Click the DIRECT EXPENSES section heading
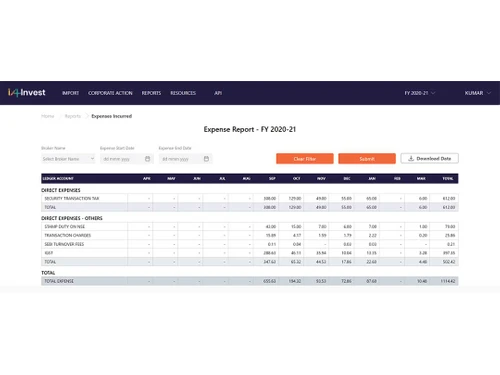This screenshot has height=375, width=500. [61, 190]
